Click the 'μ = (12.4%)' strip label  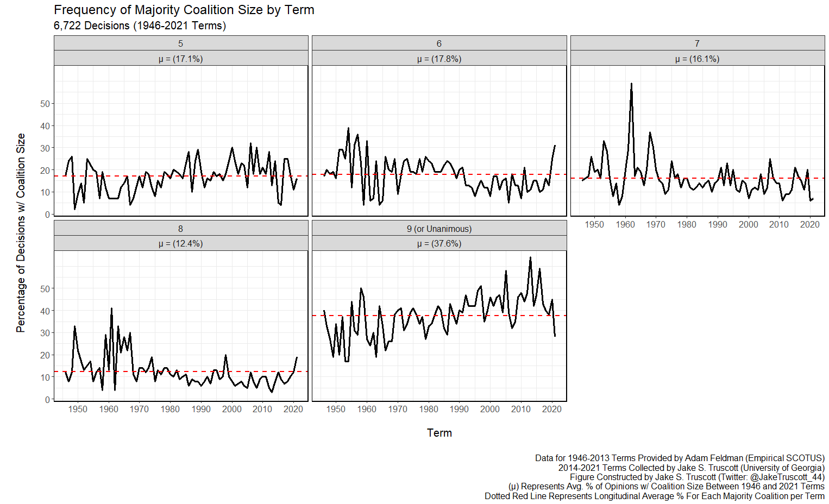180,243
